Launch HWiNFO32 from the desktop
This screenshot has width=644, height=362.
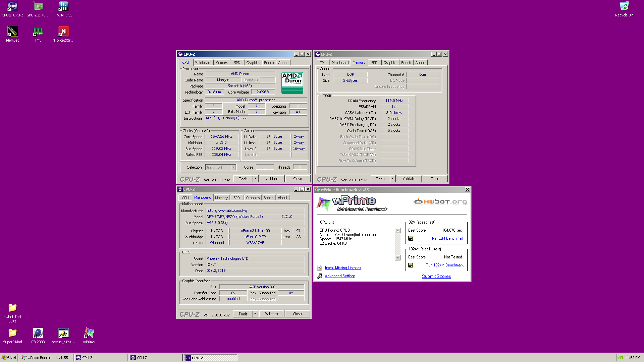pyautogui.click(x=63, y=9)
